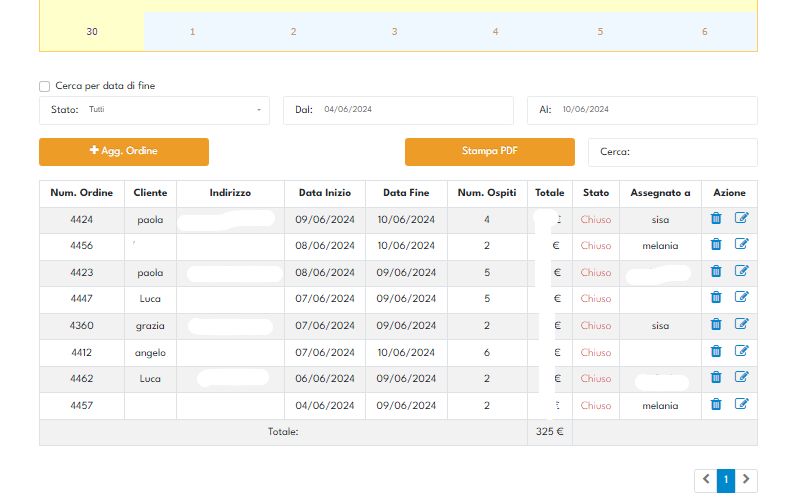Focus the Cerca search field

tap(672, 152)
